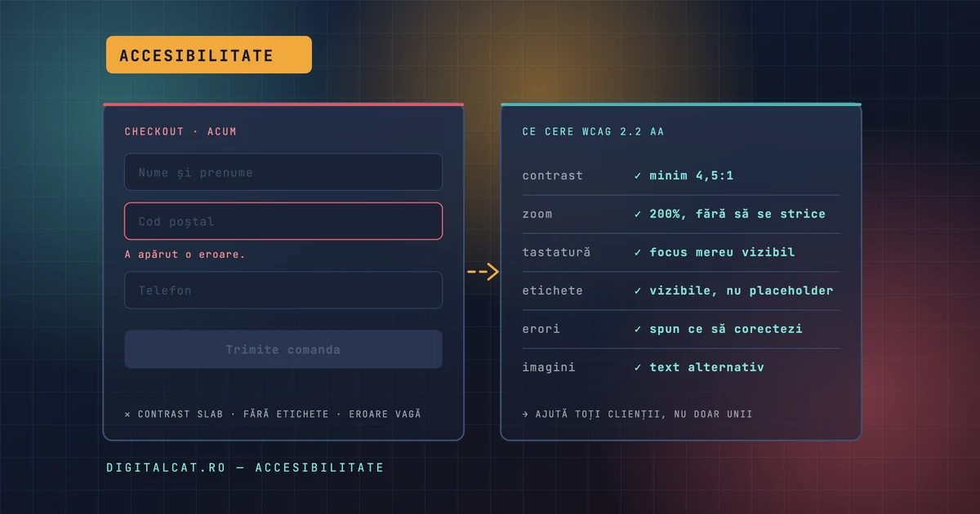The width and height of the screenshot is (980, 514).
Task: Click the check mark beside "spun ce să corectezi"
Action: point(638,329)
